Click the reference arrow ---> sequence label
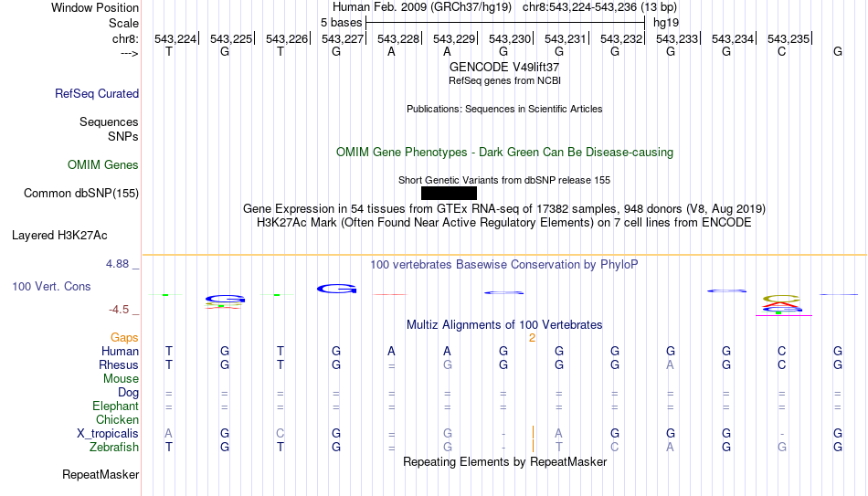868x496 pixels. [x=130, y=53]
